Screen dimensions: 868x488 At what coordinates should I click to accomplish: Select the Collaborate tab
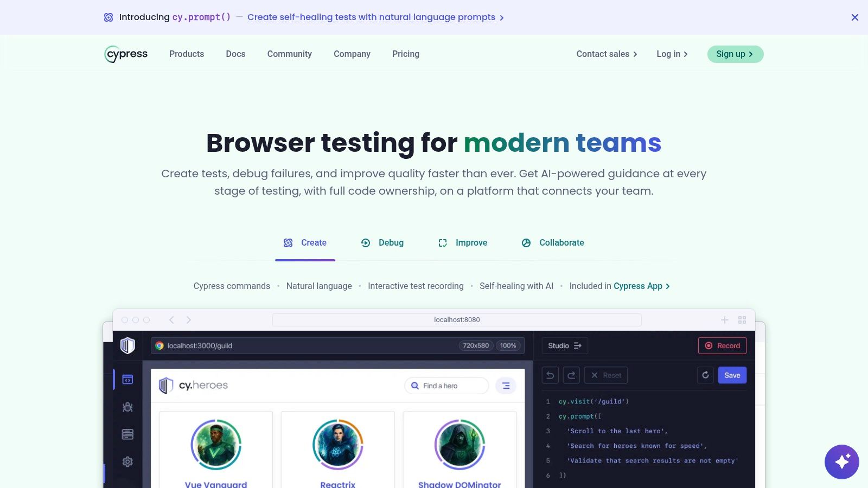pyautogui.click(x=553, y=243)
